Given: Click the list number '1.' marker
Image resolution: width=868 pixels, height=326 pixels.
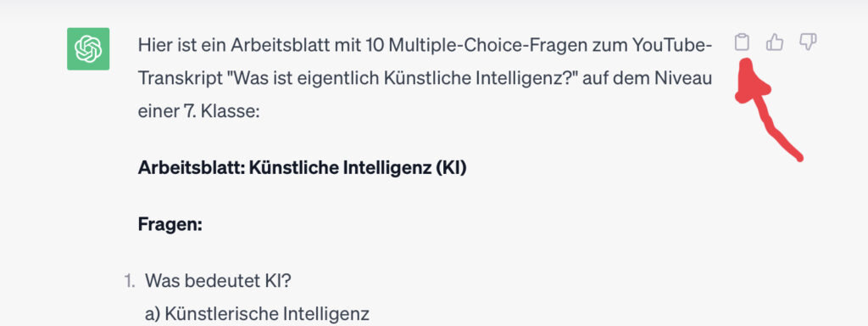Looking at the screenshot, I should coord(130,281).
